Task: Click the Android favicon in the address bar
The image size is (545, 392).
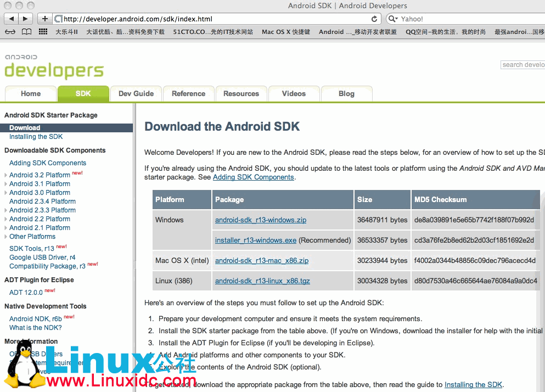Action: pyautogui.click(x=57, y=18)
